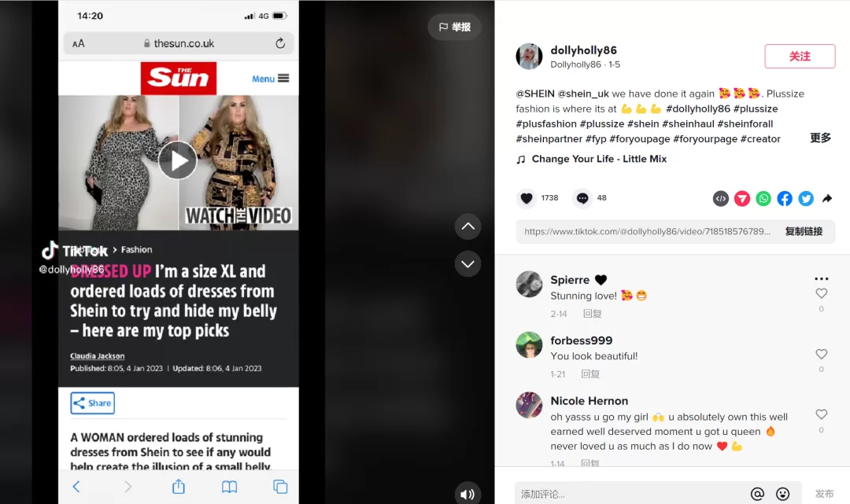Mute the video sound
The width and height of the screenshot is (850, 504).
pyautogui.click(x=468, y=494)
